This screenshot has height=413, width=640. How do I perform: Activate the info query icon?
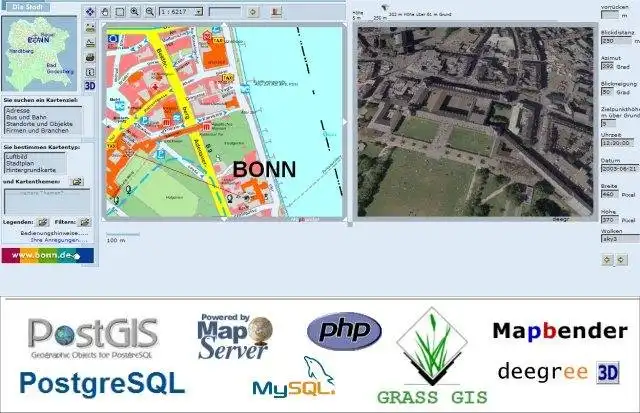[90, 72]
